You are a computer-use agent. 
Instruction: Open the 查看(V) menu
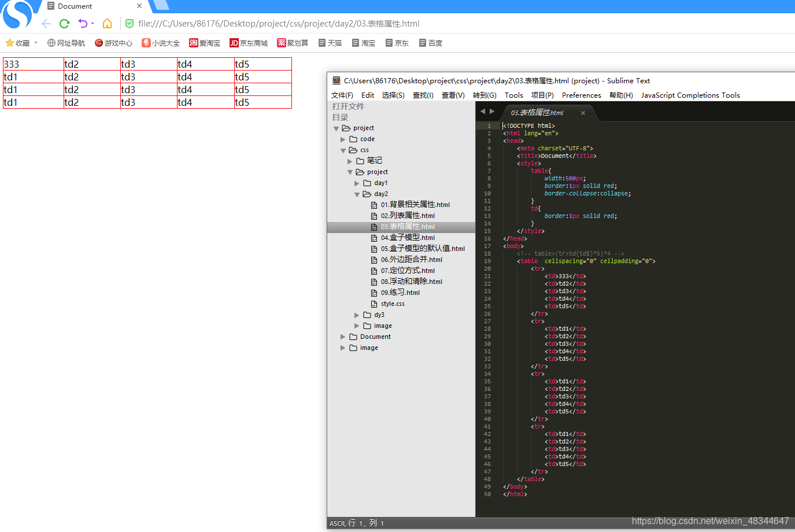click(453, 95)
